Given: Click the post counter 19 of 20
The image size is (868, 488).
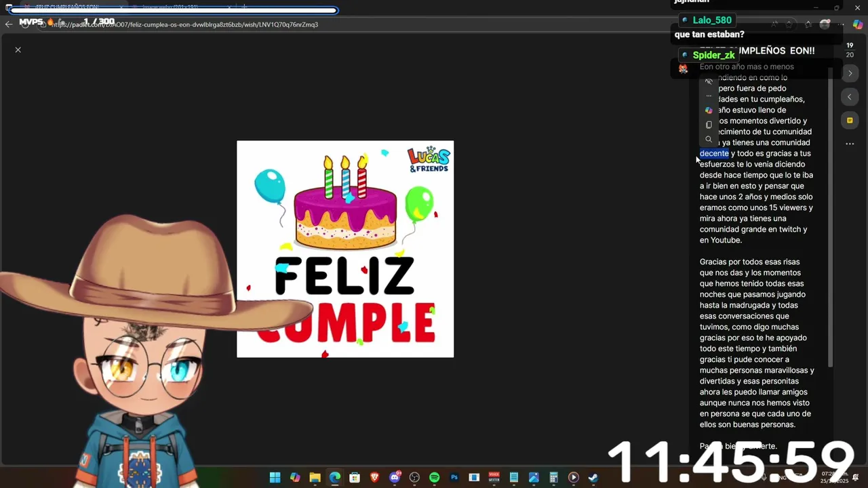Looking at the screenshot, I should [850, 50].
